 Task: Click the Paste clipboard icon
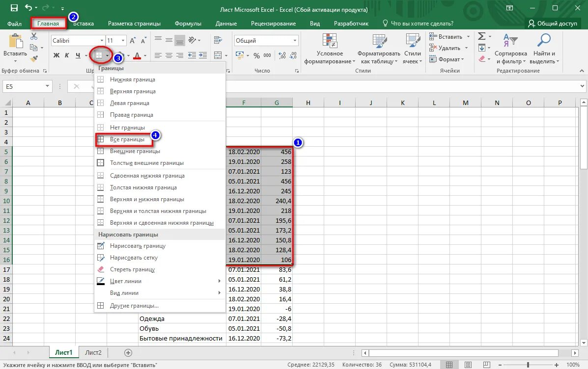(x=15, y=41)
